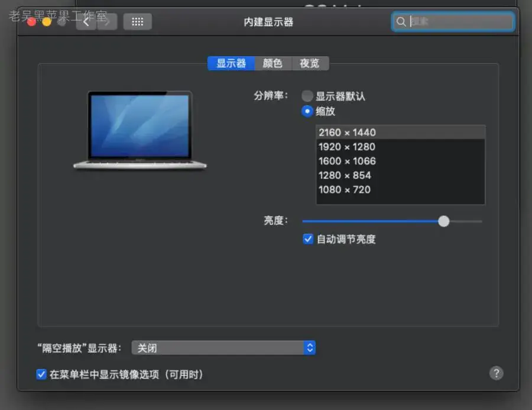Focus the search field
This screenshot has width=532, height=410.
coord(453,22)
